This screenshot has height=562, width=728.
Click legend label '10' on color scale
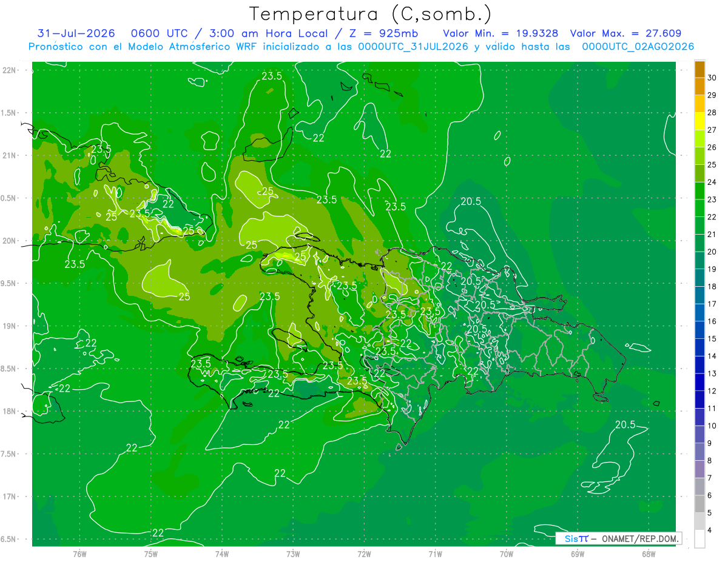712,426
